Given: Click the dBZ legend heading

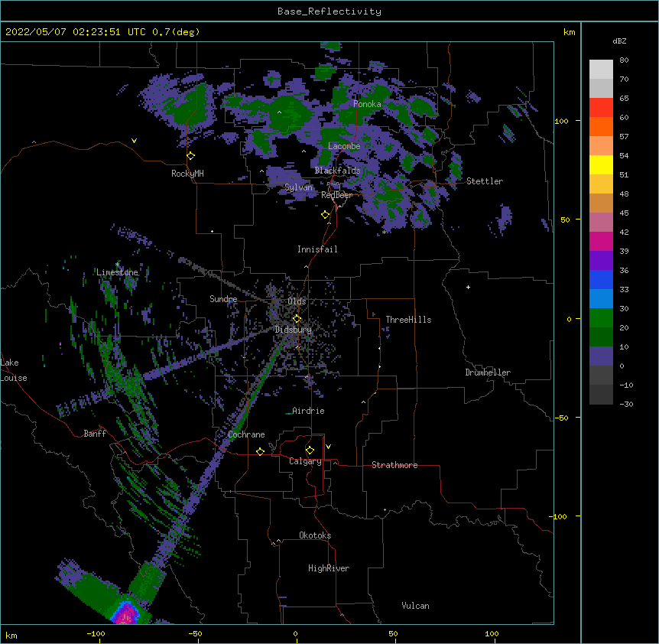Looking at the screenshot, I should pos(619,41).
